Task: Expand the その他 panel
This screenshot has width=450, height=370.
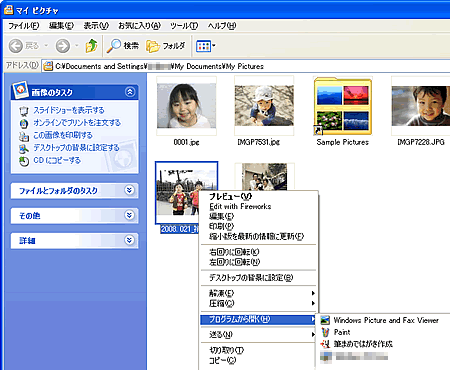Action: 130,215
